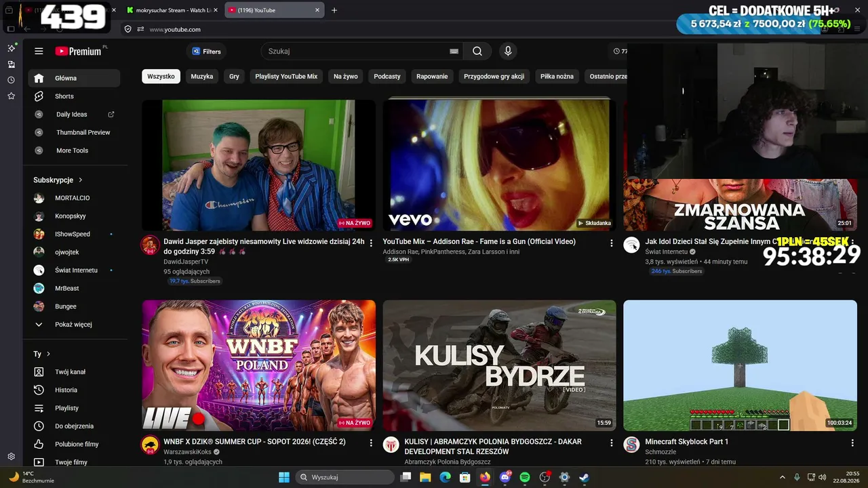Open the Subskrypcje section header
The width and height of the screenshot is (868, 488).
(58, 180)
